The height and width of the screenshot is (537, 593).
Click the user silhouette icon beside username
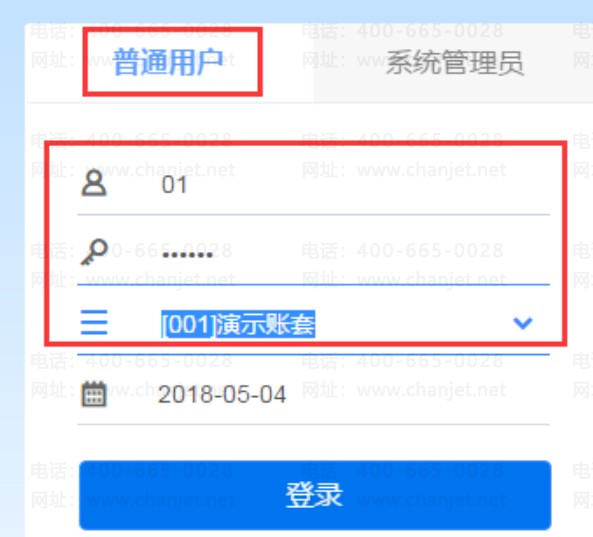94,183
